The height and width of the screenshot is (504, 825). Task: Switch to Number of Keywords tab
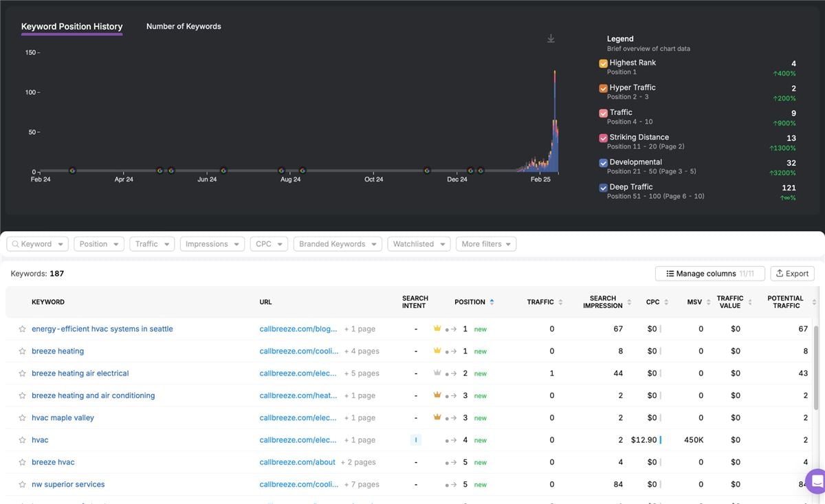point(184,26)
